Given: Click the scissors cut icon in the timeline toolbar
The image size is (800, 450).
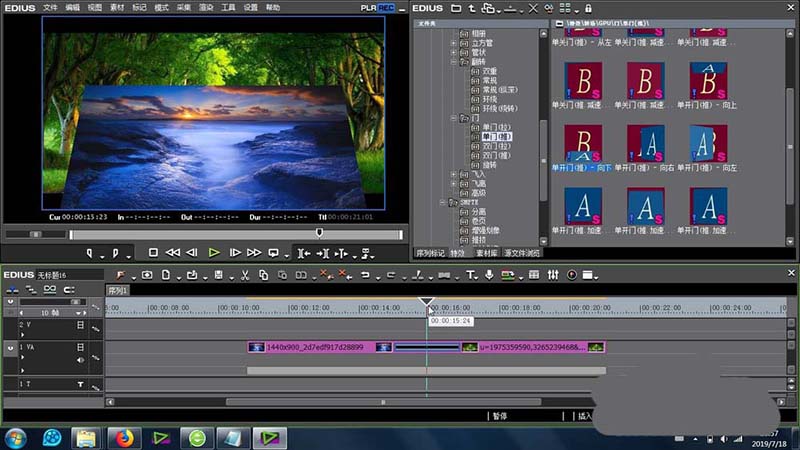Looking at the screenshot, I should pos(244,275).
